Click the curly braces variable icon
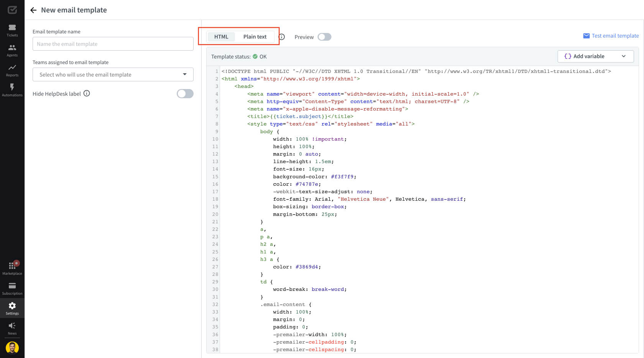This screenshot has height=358, width=644. click(568, 56)
